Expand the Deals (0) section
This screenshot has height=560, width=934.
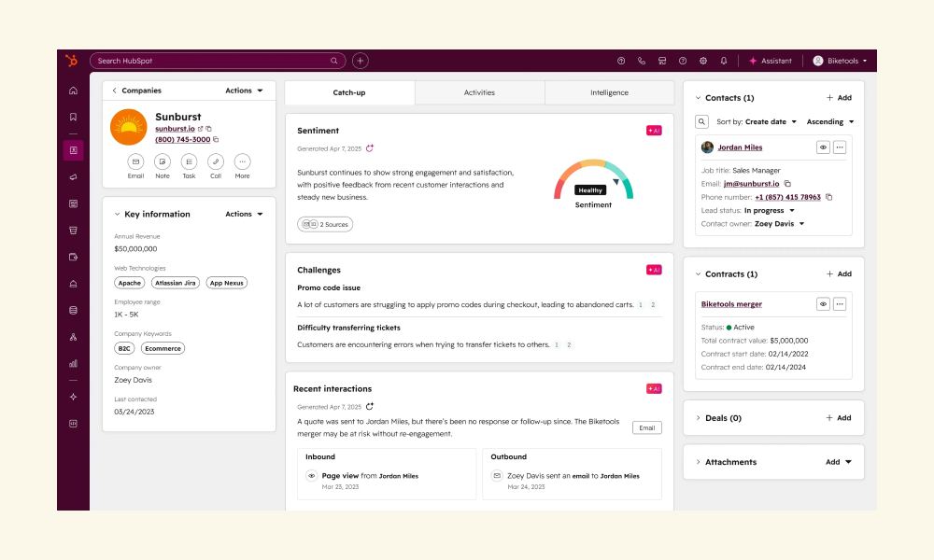click(698, 418)
